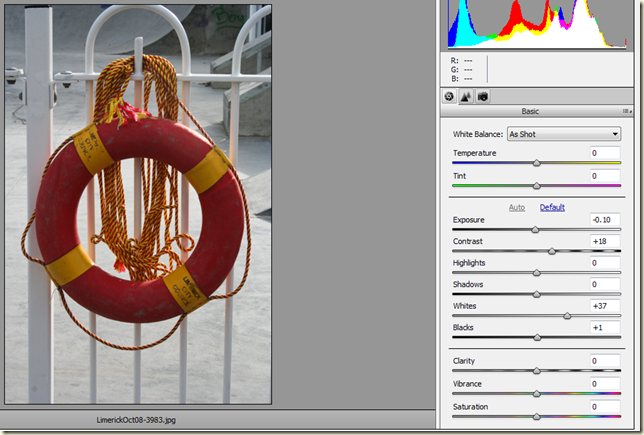The width and height of the screenshot is (644, 435).
Task: Click the Clarity value field
Action: click(x=605, y=361)
